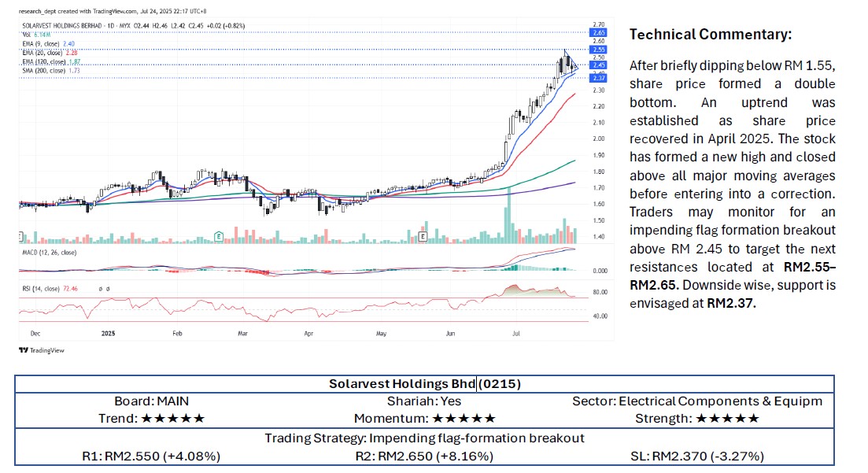Click the Board: MAIN cell
The height and width of the screenshot is (473, 868).
151,401
